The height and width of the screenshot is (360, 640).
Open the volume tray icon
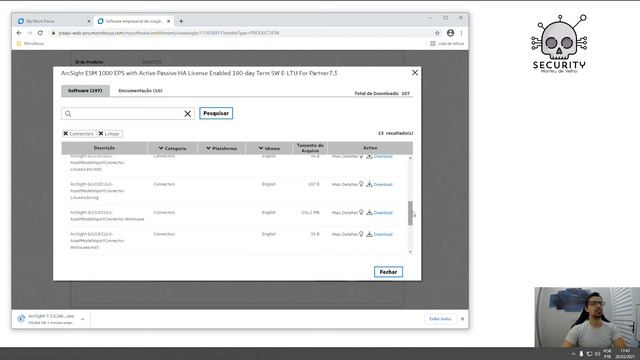[598, 354]
